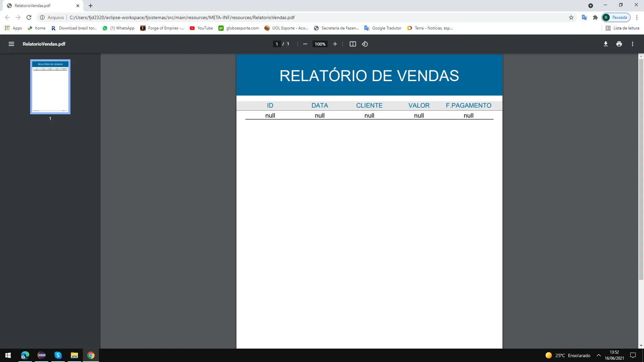
Task: Select the RelatorioVendas.pdf browser tab
Action: pos(40,6)
